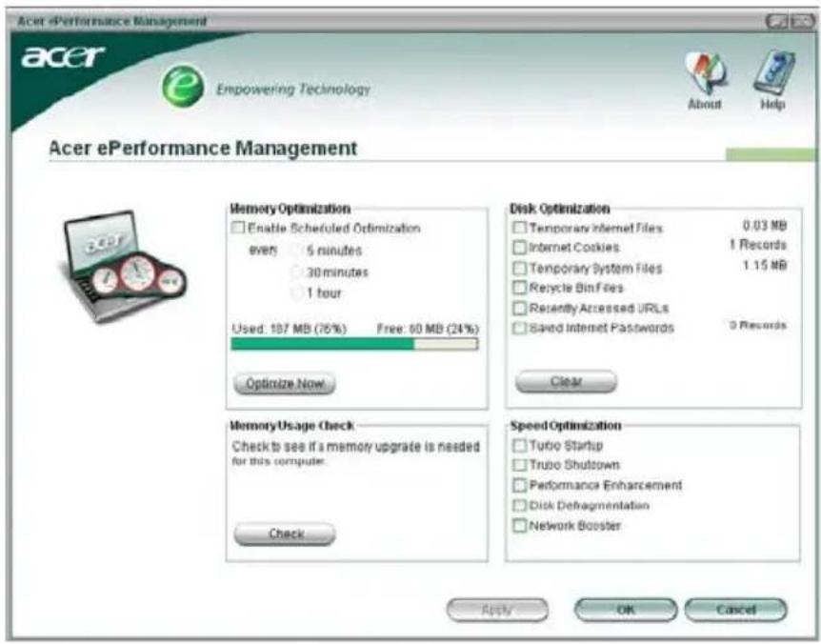Enable Disk Defragmentation checkbox

(x=519, y=505)
